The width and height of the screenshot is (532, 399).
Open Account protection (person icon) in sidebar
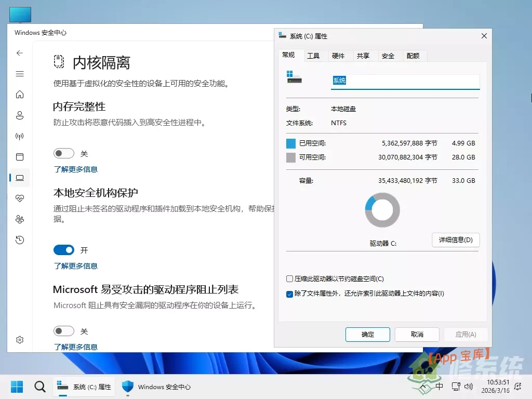[20, 115]
